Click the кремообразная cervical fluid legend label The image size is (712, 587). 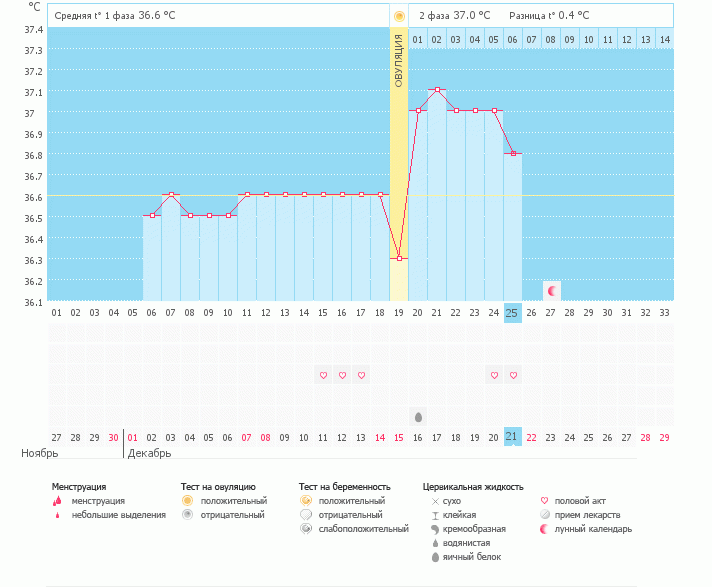coord(473,528)
